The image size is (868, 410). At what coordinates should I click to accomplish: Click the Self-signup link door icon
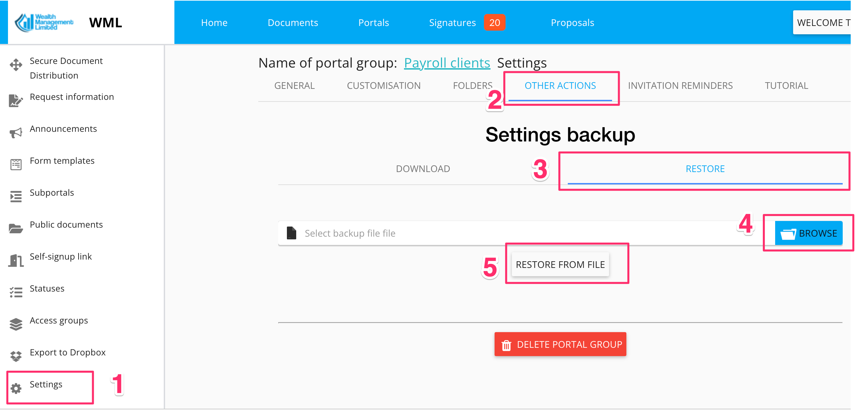click(16, 261)
